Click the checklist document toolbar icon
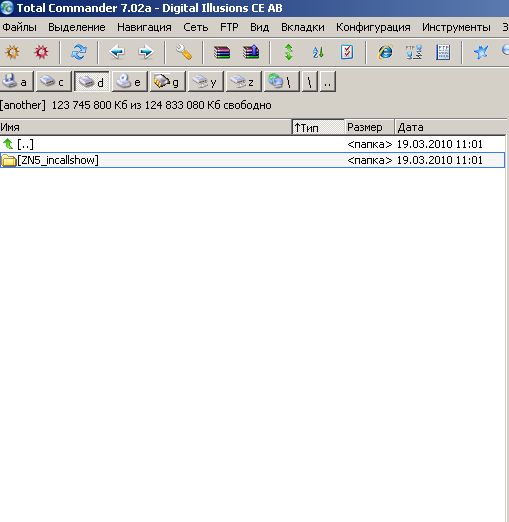This screenshot has height=522, width=509. (x=347, y=52)
